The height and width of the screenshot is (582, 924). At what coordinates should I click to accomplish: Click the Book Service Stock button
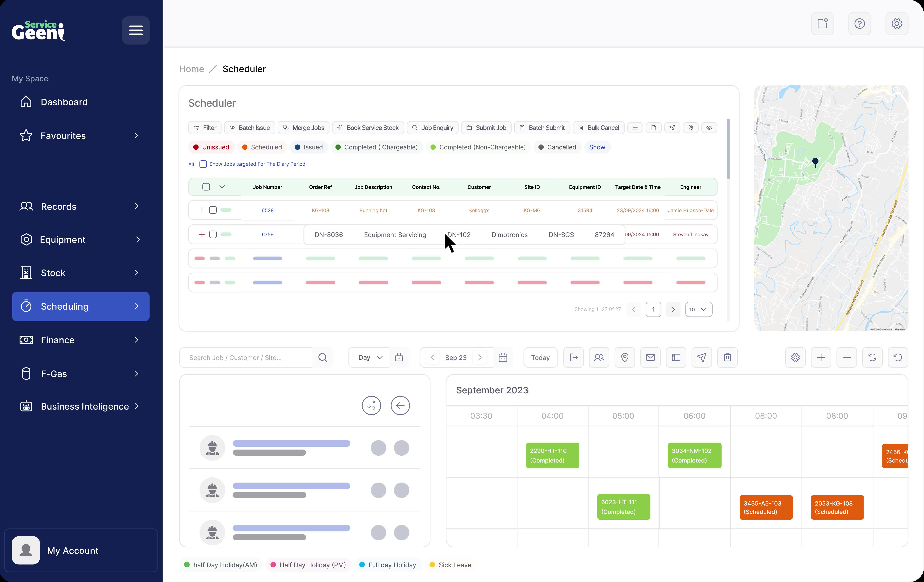pos(368,128)
